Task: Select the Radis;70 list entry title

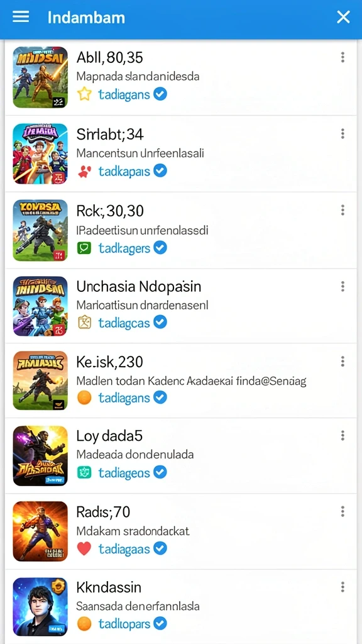Action: click(x=104, y=512)
